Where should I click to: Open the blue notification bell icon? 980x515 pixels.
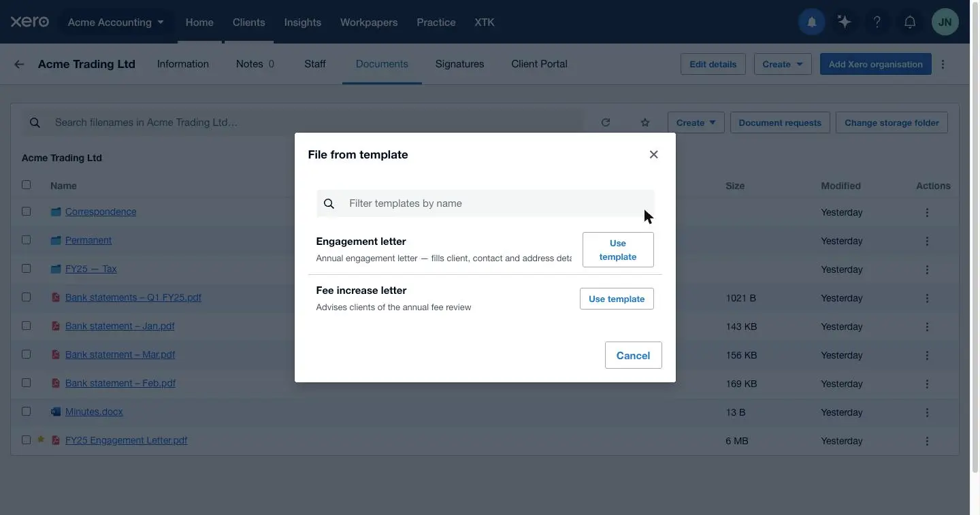click(x=811, y=22)
